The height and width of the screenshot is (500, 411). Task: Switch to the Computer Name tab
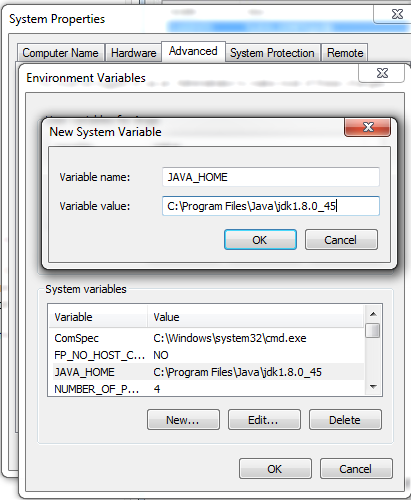(61, 53)
